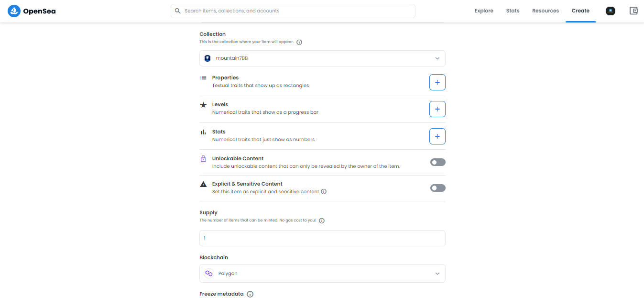Toggle Explicit & Sensitive Content switch
This screenshot has width=644, height=298.
(x=437, y=188)
